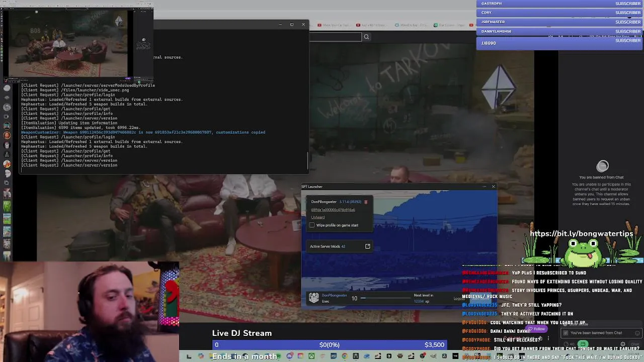
Task: Click the profile ID link under DonPBongwater
Action: [x=333, y=210]
